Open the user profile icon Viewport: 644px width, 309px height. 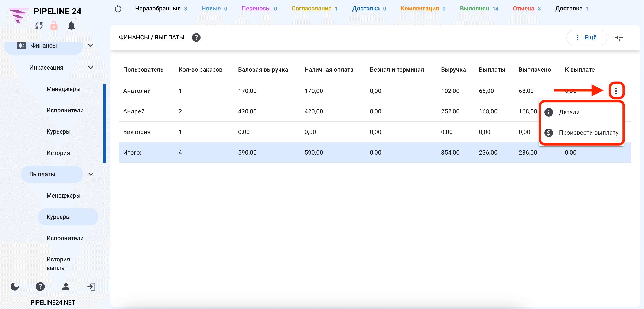[66, 286]
